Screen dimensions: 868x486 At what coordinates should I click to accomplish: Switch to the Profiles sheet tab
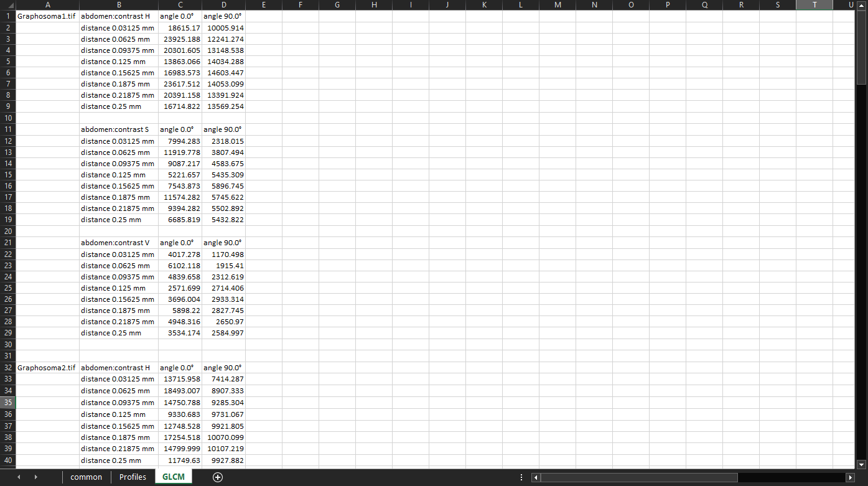point(133,477)
